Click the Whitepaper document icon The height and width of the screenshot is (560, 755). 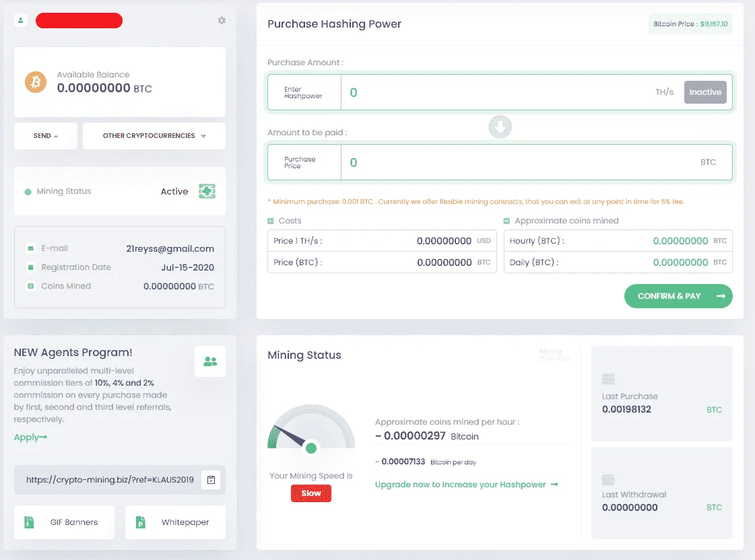(141, 522)
